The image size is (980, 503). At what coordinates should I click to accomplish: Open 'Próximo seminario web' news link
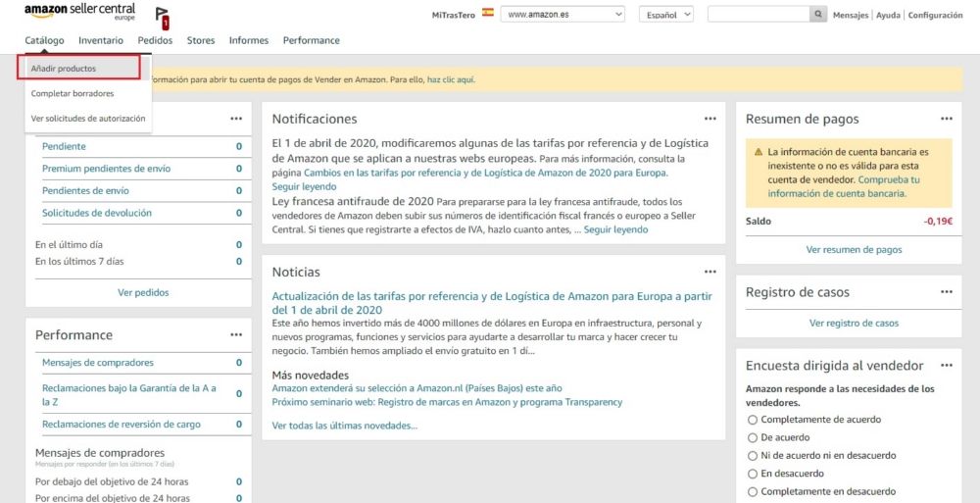[447, 402]
